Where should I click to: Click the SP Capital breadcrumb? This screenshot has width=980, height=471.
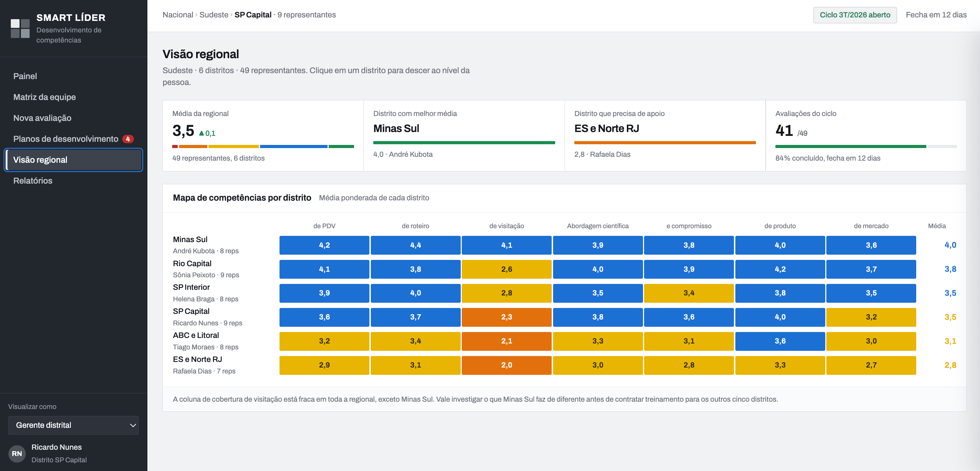(x=253, y=15)
